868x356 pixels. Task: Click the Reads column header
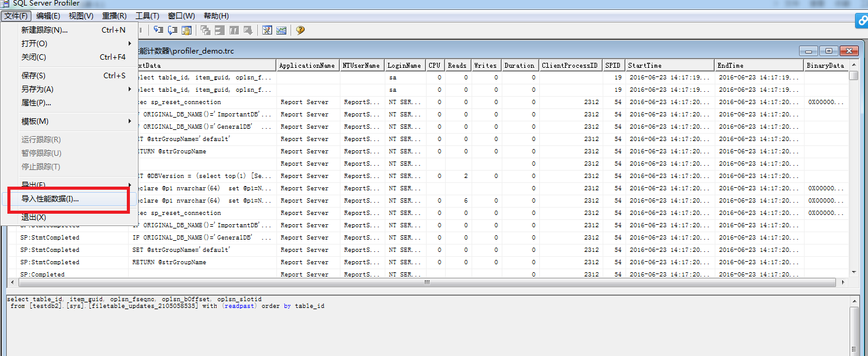point(457,65)
